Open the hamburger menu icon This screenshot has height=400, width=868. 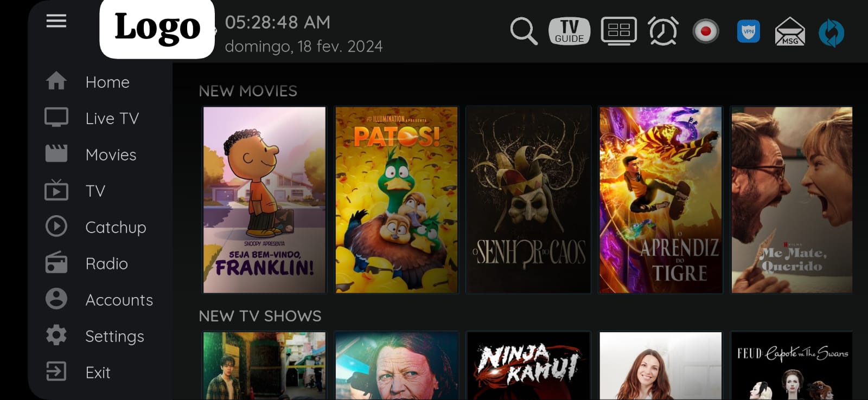click(56, 21)
